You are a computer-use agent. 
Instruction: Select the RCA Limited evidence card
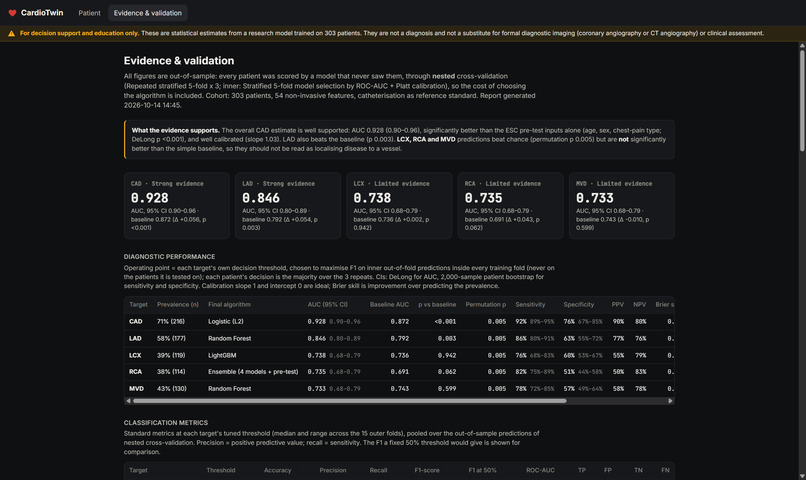tap(510, 206)
